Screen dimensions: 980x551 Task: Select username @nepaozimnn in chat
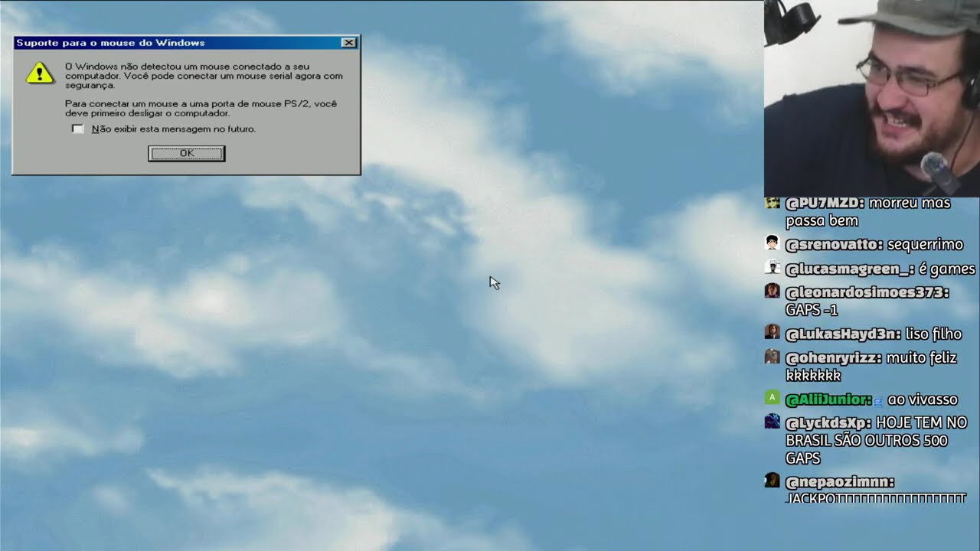click(840, 482)
